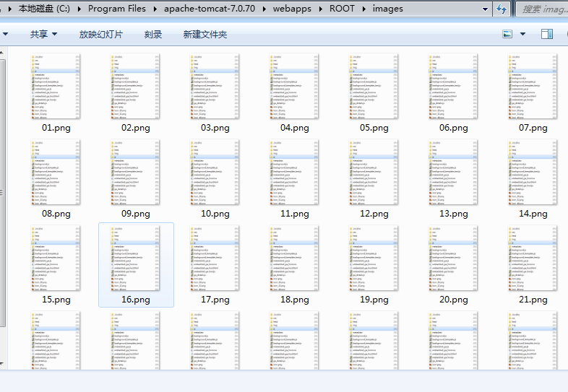Select the webapps breadcrumb

coord(292,9)
